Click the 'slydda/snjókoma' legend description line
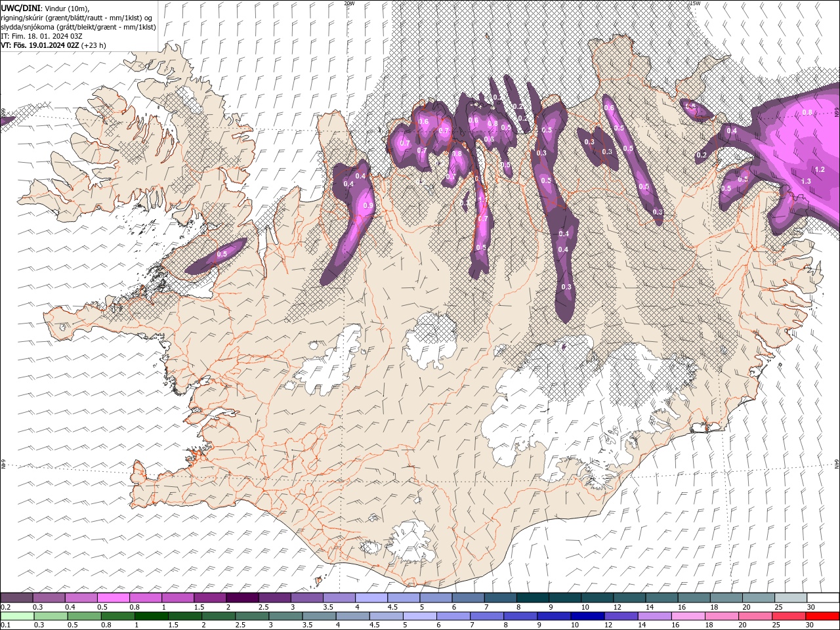 (79, 27)
